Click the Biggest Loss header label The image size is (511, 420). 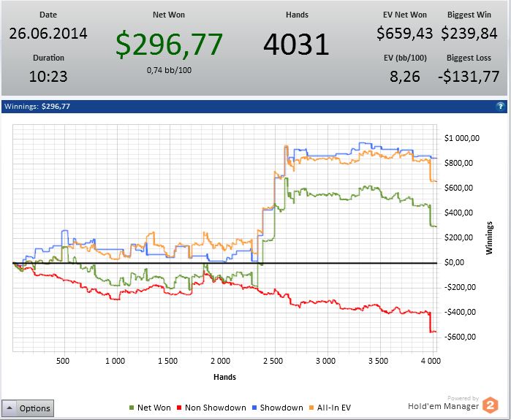click(x=469, y=58)
